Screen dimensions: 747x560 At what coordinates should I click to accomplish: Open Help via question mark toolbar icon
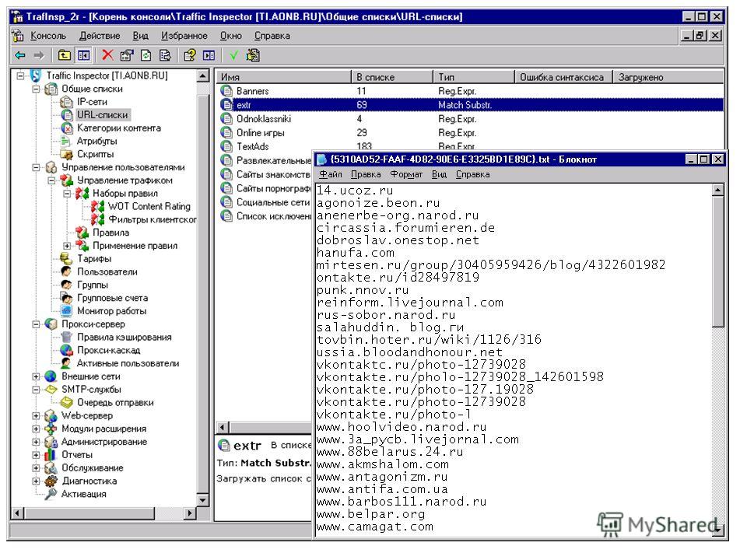tap(190, 56)
